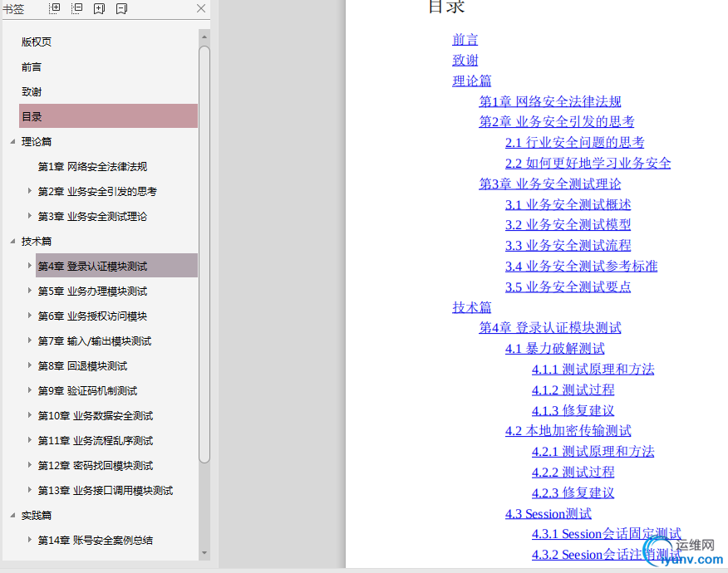Select the 第1章 网络安全法律法规 bookmark

click(x=92, y=167)
